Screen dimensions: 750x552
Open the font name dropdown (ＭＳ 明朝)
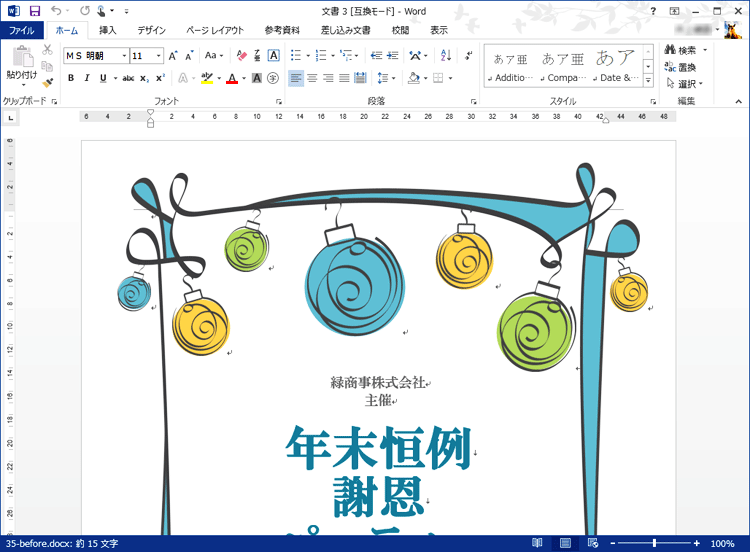tap(124, 56)
